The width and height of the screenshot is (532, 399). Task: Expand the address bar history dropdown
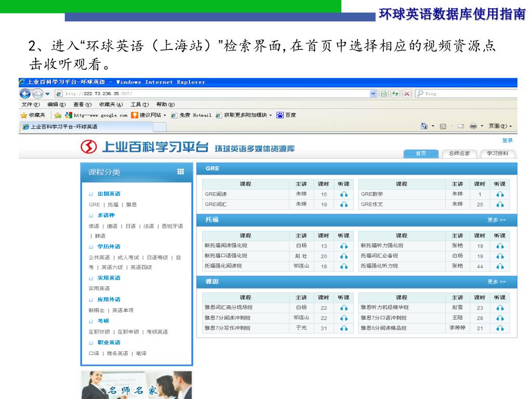click(x=373, y=94)
